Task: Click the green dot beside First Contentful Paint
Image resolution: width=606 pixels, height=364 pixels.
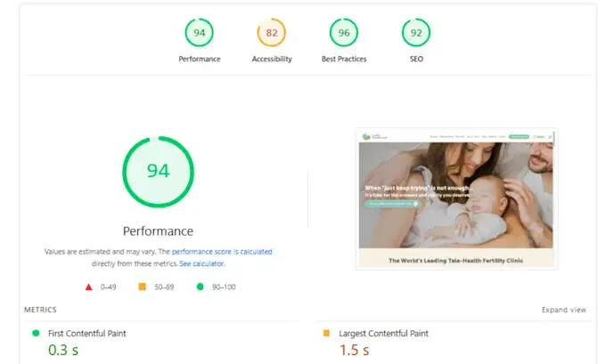Action: click(x=36, y=333)
